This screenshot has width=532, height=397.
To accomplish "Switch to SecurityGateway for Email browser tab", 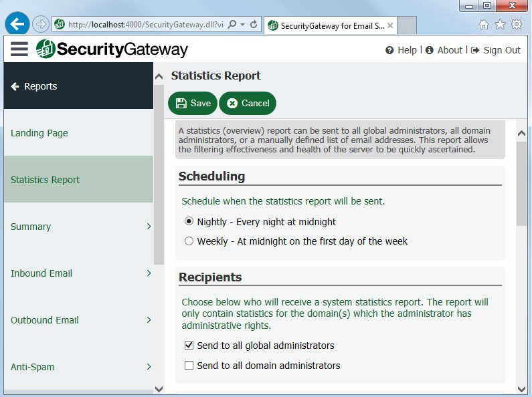I will 331,25.
